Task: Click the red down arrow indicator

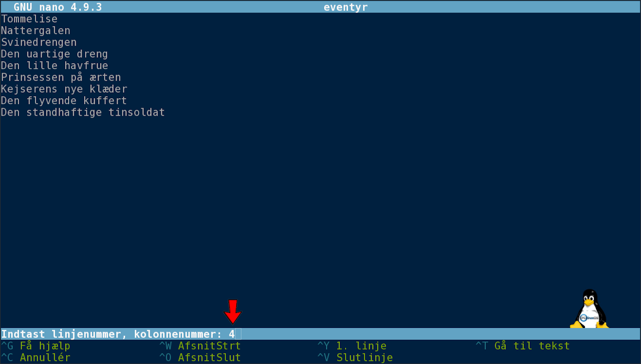Action: [232, 312]
